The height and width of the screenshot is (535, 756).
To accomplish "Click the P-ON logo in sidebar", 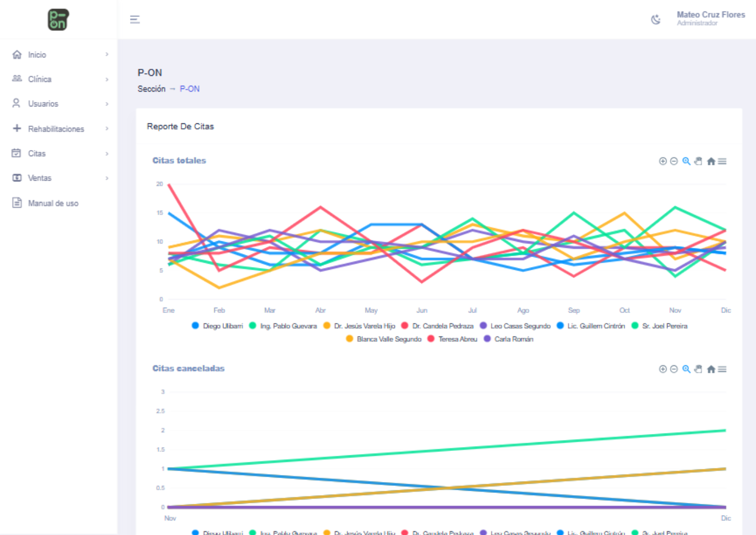I will click(58, 20).
